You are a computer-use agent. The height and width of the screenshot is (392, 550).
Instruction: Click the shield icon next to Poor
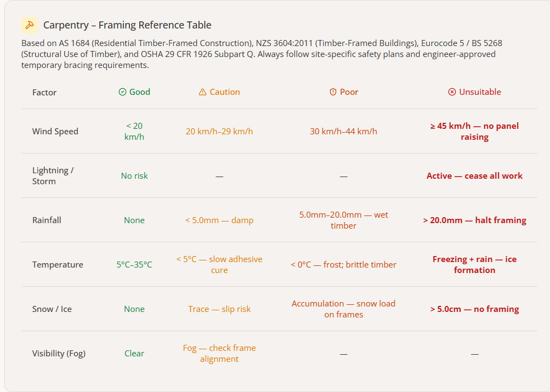tap(333, 92)
